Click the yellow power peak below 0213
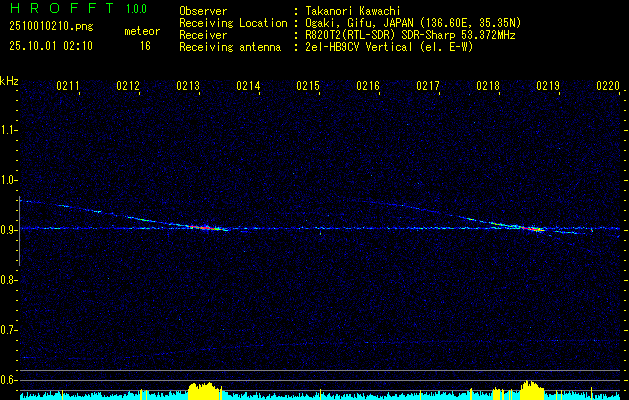Viewport: 629px width, 400px height. [x=203, y=388]
